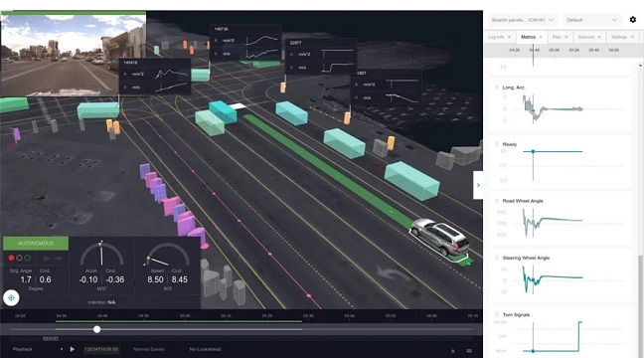
Task: Expand side panel with chevron arrow
Action: (x=478, y=185)
